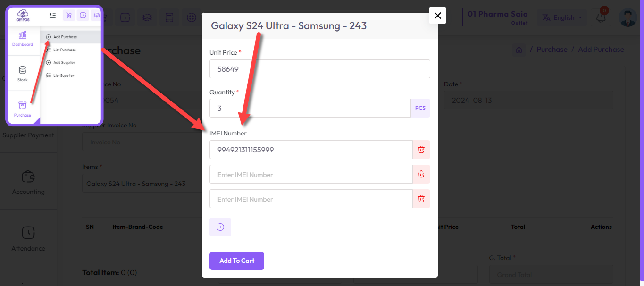This screenshot has height=286, width=644.
Task: Click Purchase in the breadcrumb
Action: pyautogui.click(x=552, y=50)
